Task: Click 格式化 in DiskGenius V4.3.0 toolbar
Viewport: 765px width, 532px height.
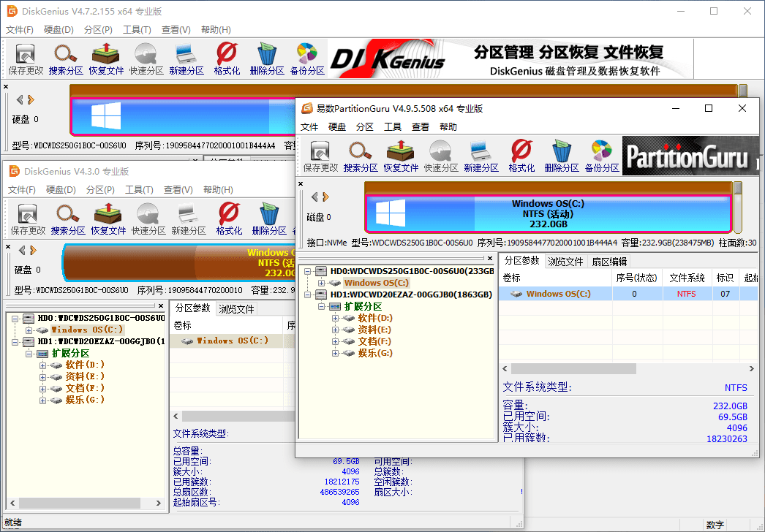Action: coord(229,219)
